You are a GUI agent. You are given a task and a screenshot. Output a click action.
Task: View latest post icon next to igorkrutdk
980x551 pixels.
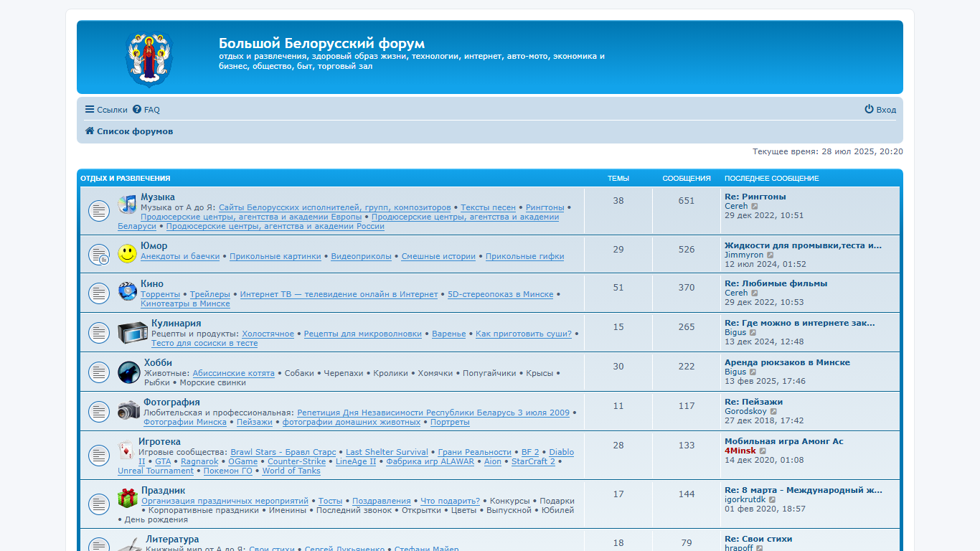pos(773,500)
